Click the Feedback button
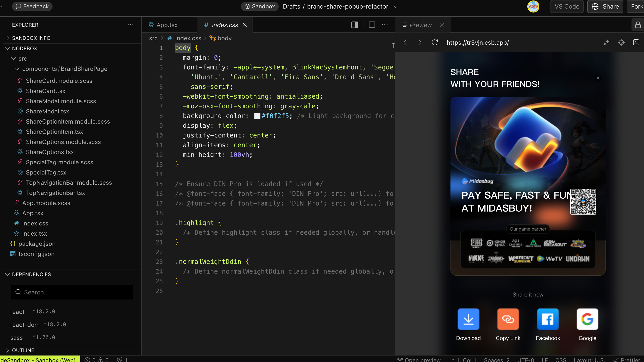644x362 pixels. click(32, 6)
